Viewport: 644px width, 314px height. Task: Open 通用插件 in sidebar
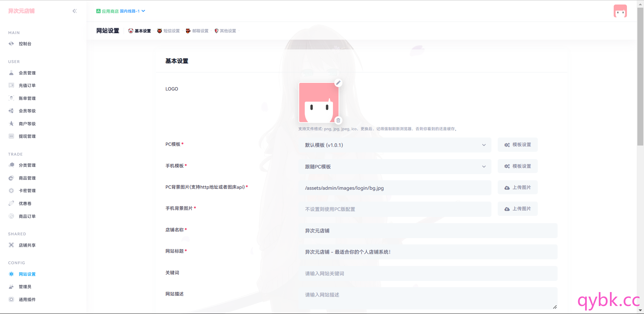point(27,300)
